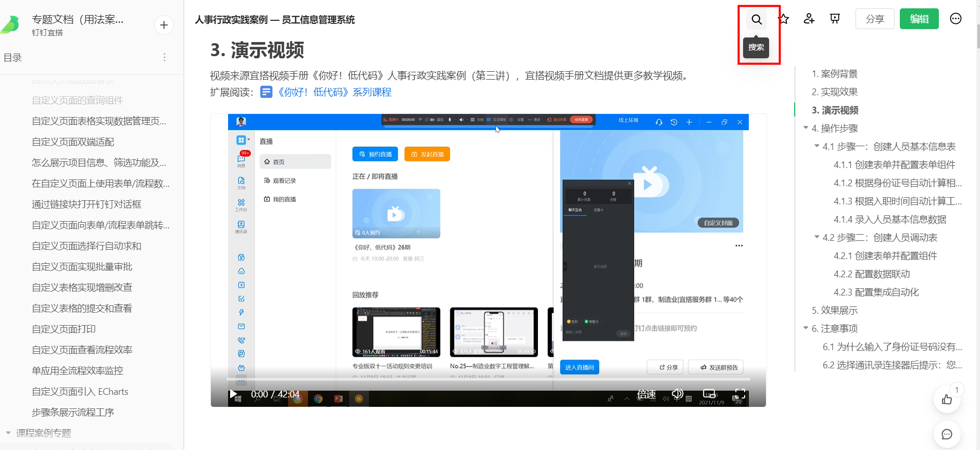Click the add collaborator person icon
Viewport: 980px width, 450px height.
click(x=809, y=19)
